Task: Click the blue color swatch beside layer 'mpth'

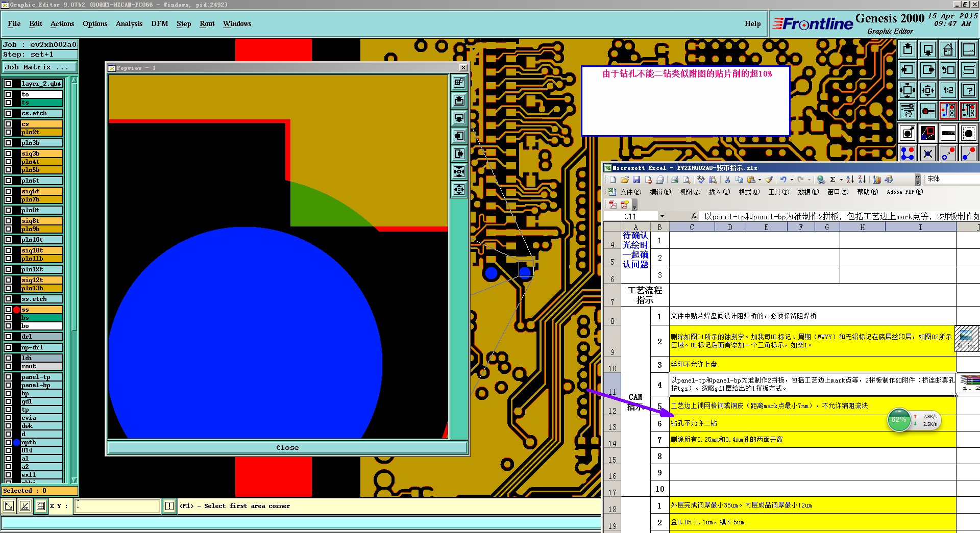Action: coord(16,442)
